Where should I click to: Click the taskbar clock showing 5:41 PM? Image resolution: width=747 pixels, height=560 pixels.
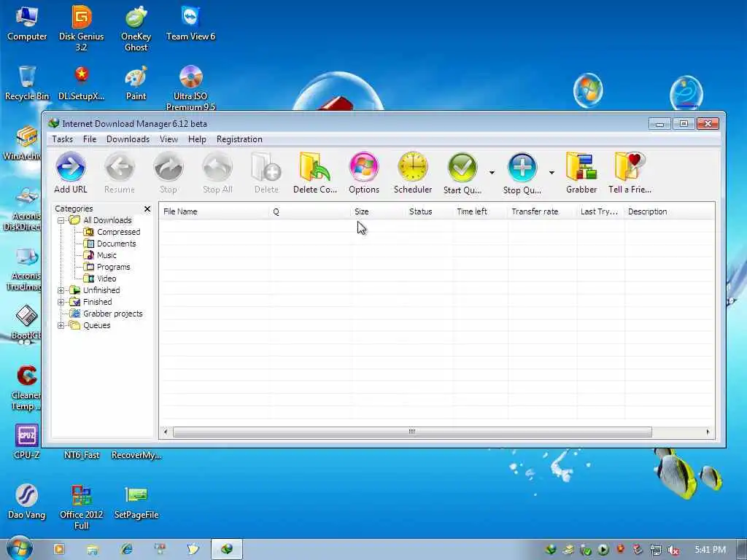[710, 550]
